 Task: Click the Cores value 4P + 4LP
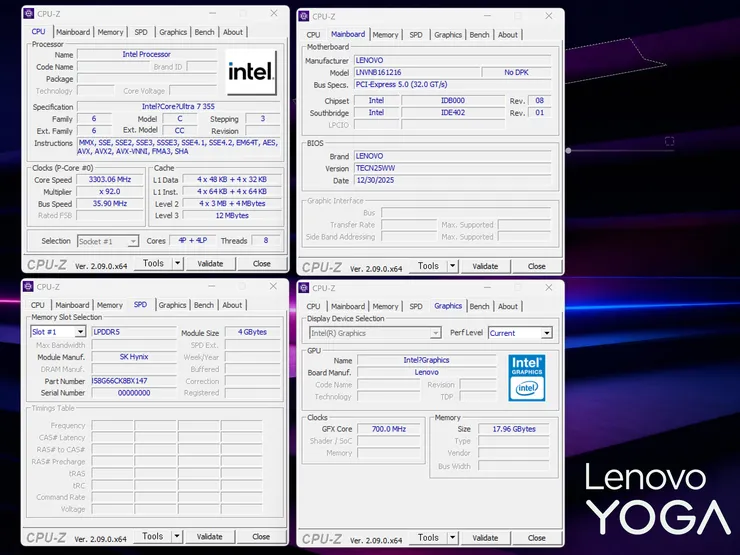click(x=193, y=241)
